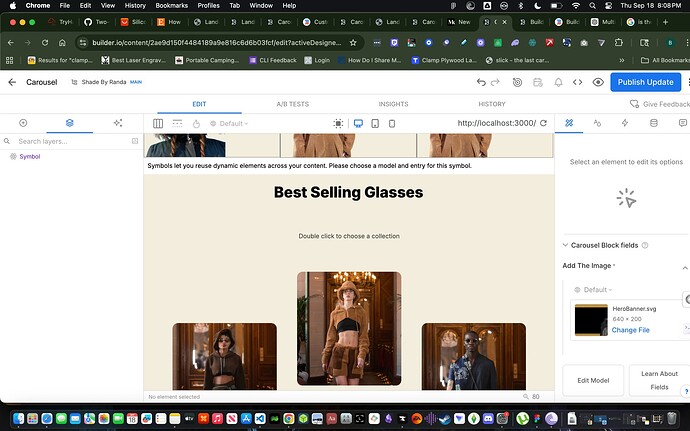Select the EDIT tab
690x431 pixels.
tap(199, 104)
